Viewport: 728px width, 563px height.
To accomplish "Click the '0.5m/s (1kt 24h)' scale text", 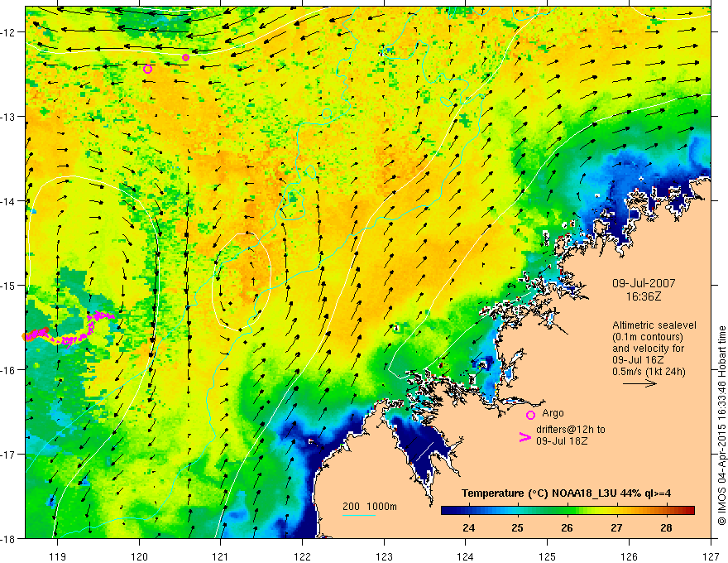I will point(649,372).
